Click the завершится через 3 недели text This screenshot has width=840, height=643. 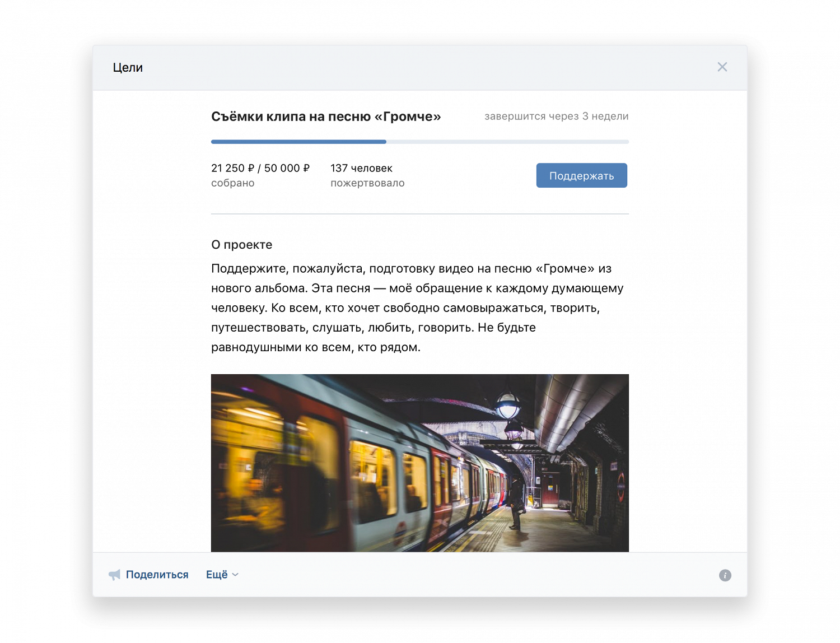[556, 117]
